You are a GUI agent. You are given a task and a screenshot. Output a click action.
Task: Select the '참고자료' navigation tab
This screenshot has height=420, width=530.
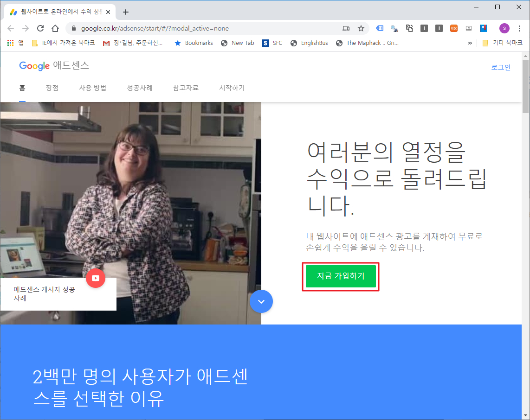(186, 88)
